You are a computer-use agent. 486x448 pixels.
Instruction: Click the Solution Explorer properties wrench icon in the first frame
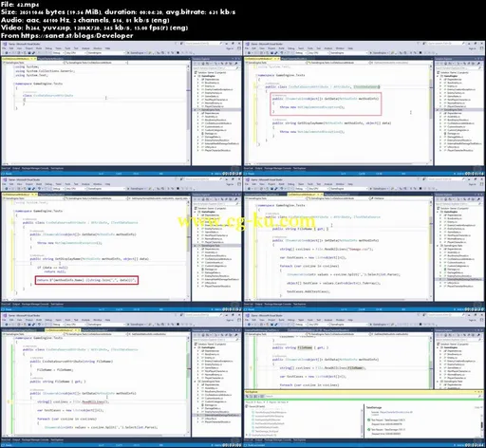coord(235,64)
